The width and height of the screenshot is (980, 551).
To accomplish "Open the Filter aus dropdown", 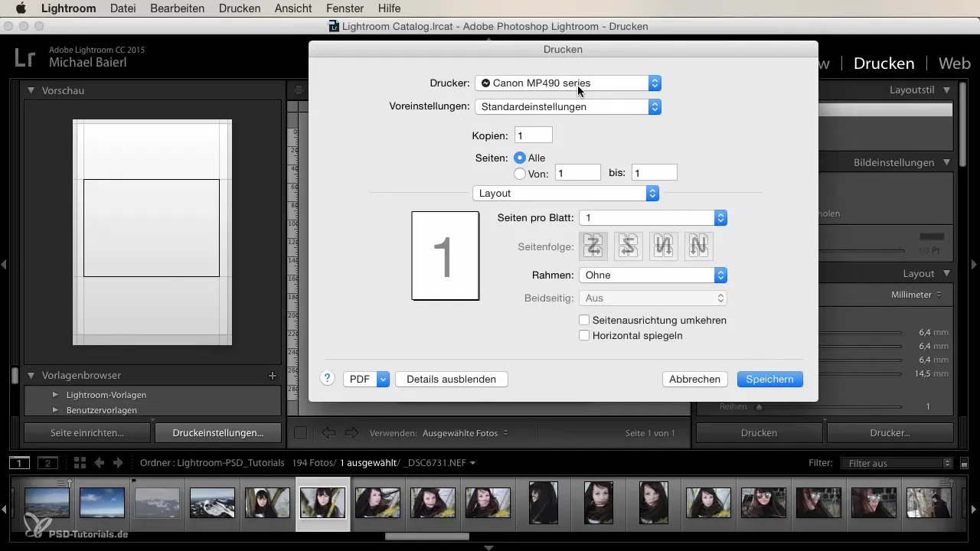I will click(x=897, y=463).
